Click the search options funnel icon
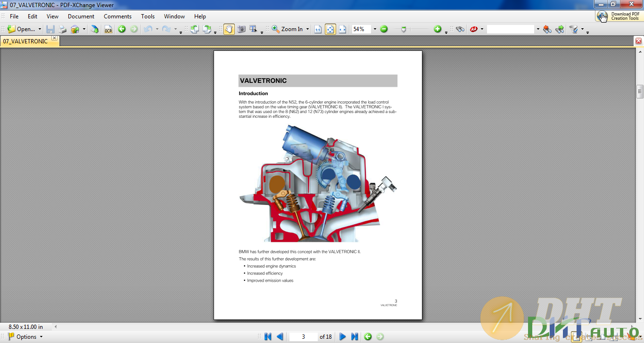The height and width of the screenshot is (343, 644). (x=574, y=29)
